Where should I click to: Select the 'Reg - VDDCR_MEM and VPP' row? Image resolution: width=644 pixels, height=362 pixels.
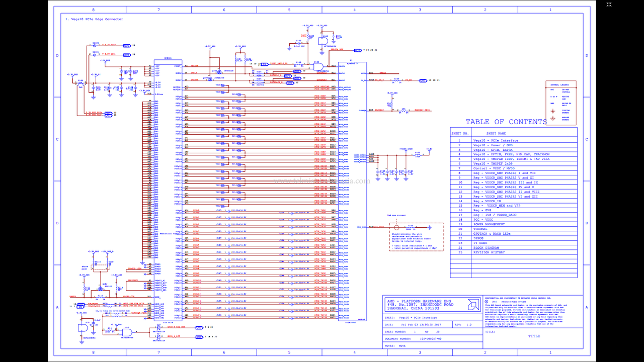coord(514,206)
